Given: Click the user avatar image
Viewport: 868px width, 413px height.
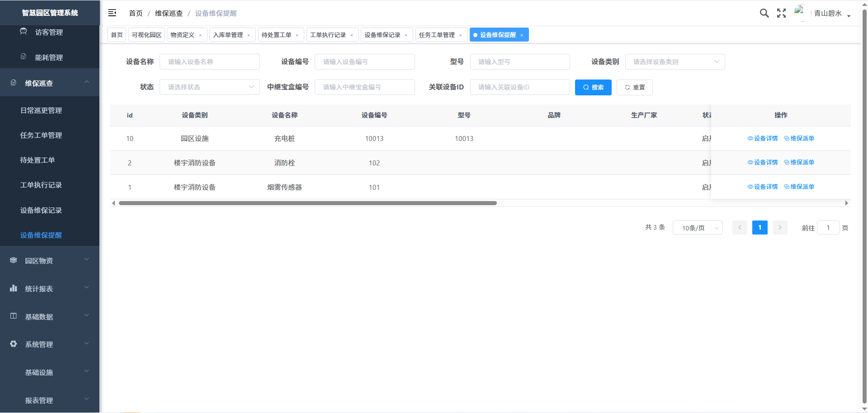Looking at the screenshot, I should click(x=800, y=12).
